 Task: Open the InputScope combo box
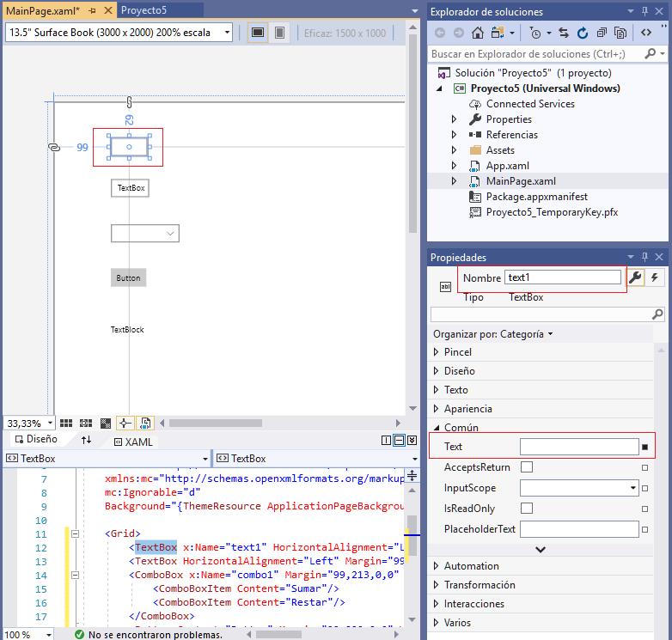click(579, 488)
